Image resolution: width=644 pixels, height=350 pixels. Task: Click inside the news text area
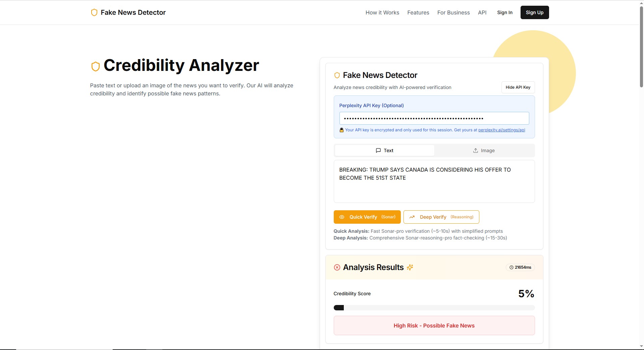click(434, 181)
